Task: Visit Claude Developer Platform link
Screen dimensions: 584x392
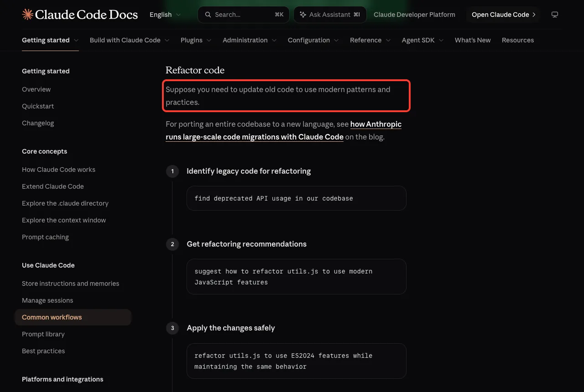Action: click(414, 15)
